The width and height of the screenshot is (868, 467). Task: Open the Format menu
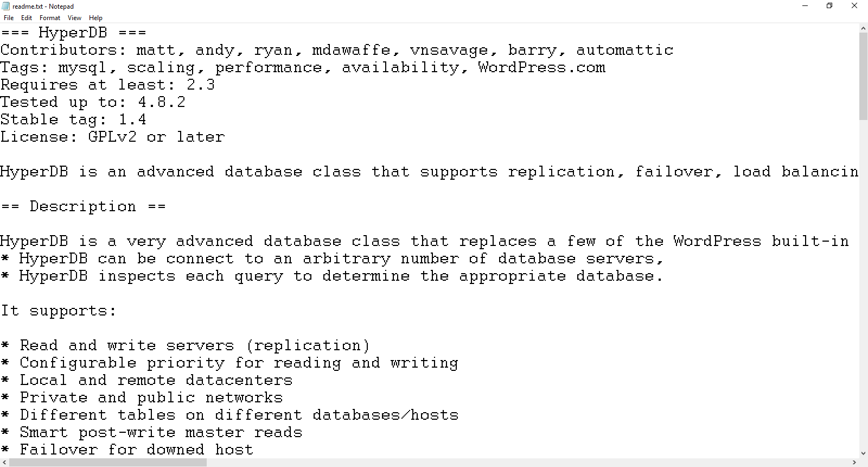50,18
